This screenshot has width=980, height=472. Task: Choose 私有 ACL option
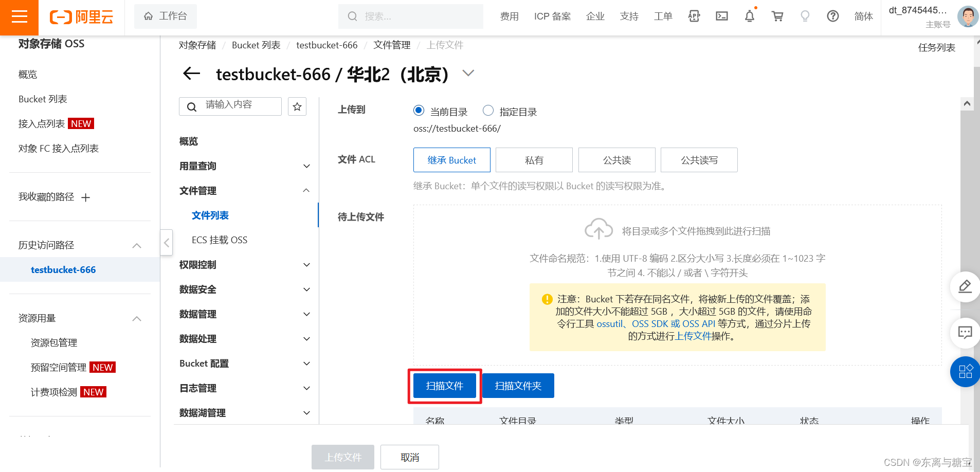click(x=534, y=160)
